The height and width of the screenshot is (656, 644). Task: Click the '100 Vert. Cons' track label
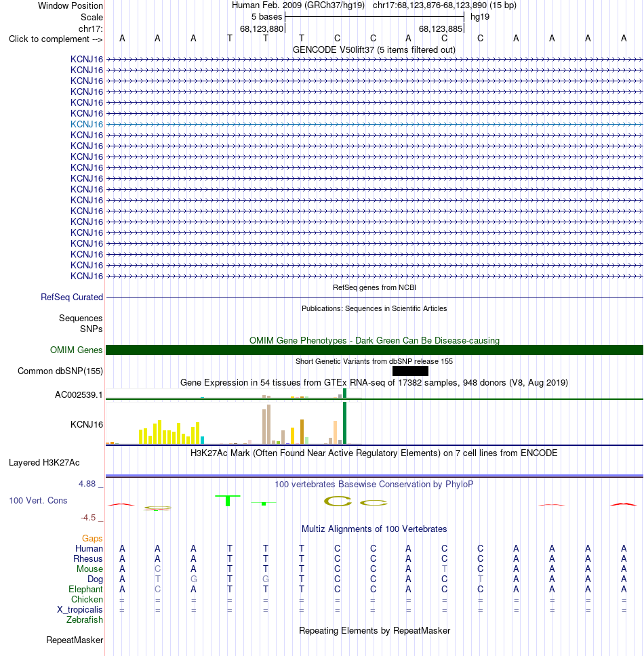click(x=38, y=500)
